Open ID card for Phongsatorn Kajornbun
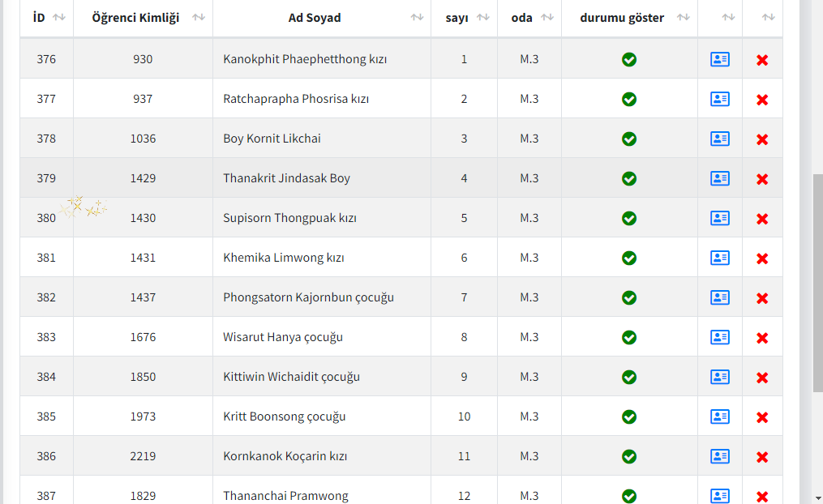The height and width of the screenshot is (504, 823). tap(719, 297)
